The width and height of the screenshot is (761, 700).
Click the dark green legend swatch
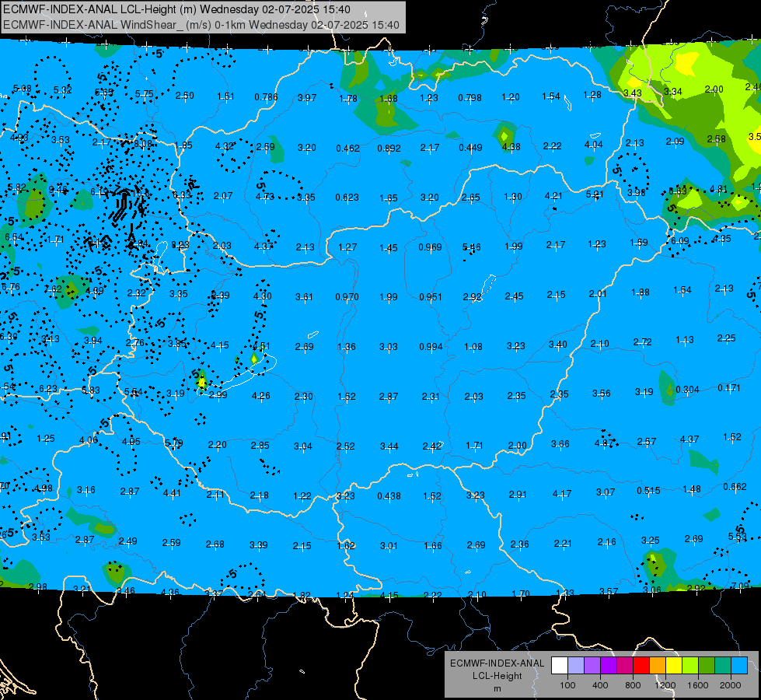(706, 665)
